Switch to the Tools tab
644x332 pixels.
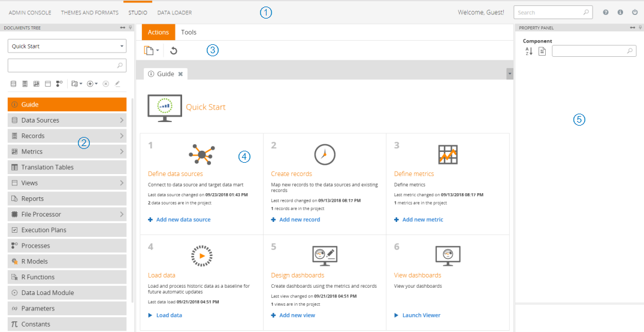point(189,32)
